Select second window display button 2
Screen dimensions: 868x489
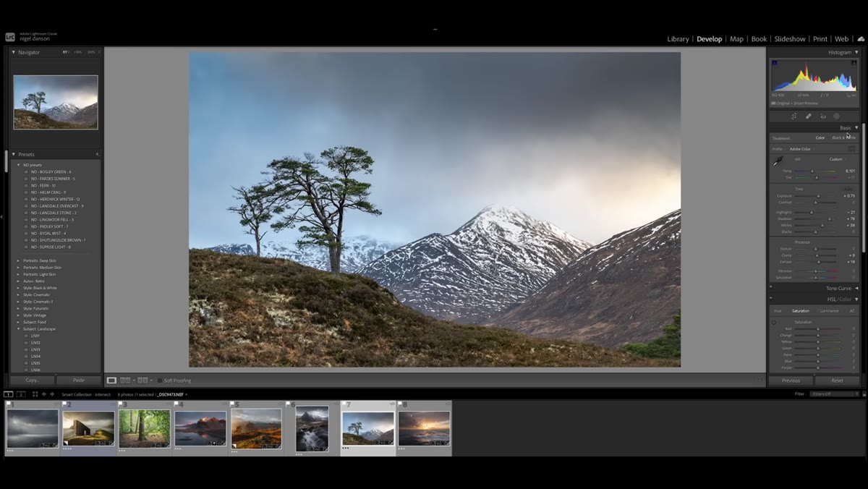[21, 394]
